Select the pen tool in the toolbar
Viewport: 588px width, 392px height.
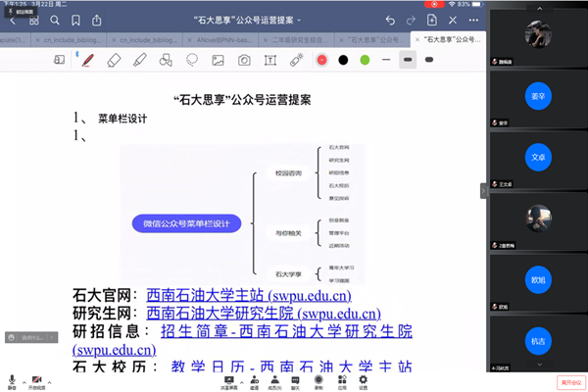88,60
